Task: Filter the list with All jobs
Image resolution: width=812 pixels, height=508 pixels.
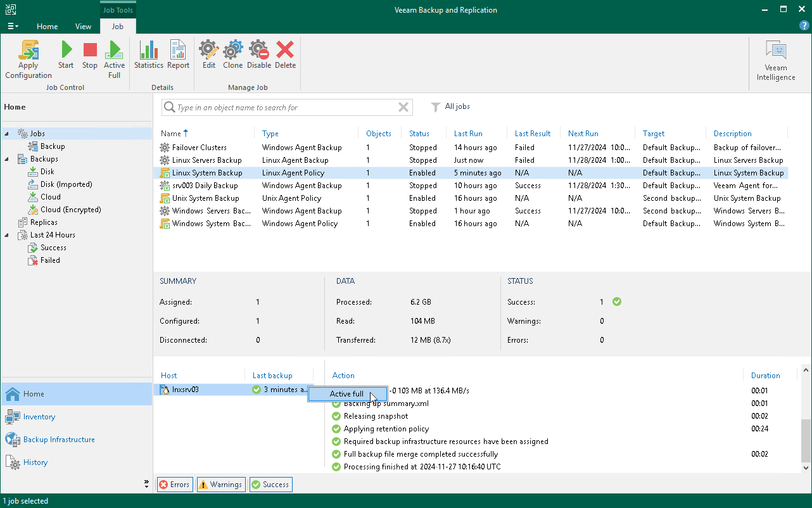Action: 451,106
